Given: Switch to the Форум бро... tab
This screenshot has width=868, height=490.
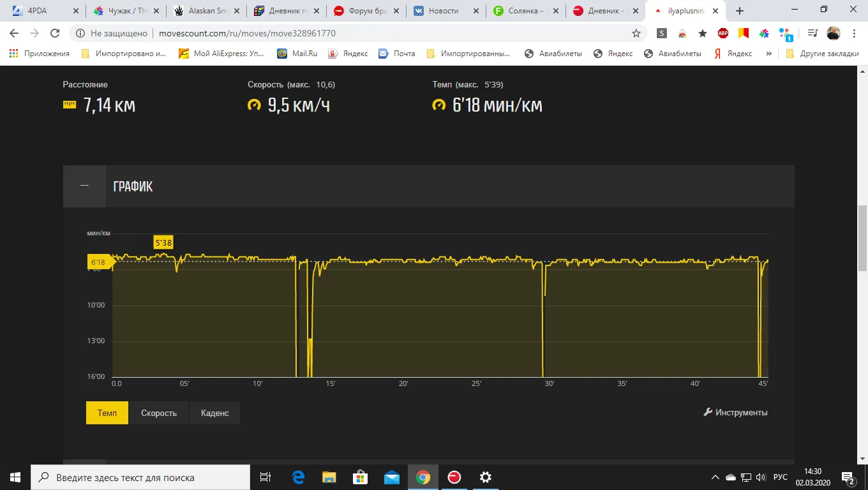Looking at the screenshot, I should [366, 11].
